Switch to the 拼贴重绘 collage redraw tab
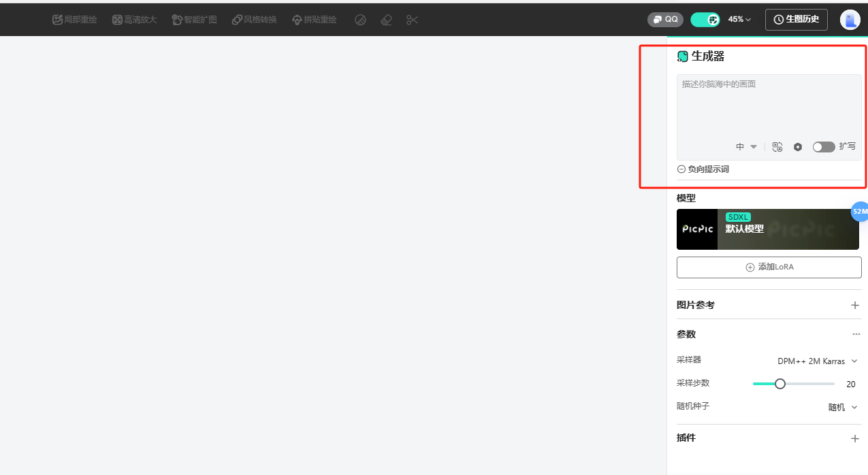Image resolution: width=868 pixels, height=475 pixels. (x=315, y=20)
